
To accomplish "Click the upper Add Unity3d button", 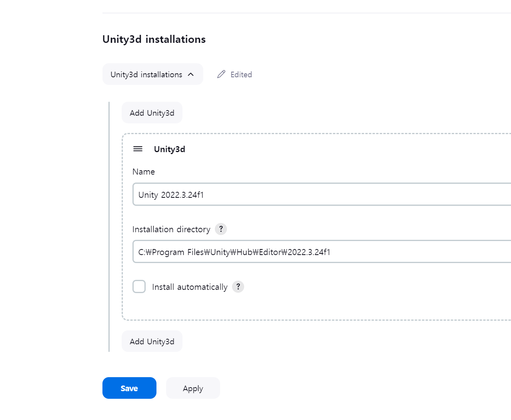I will click(x=152, y=113).
